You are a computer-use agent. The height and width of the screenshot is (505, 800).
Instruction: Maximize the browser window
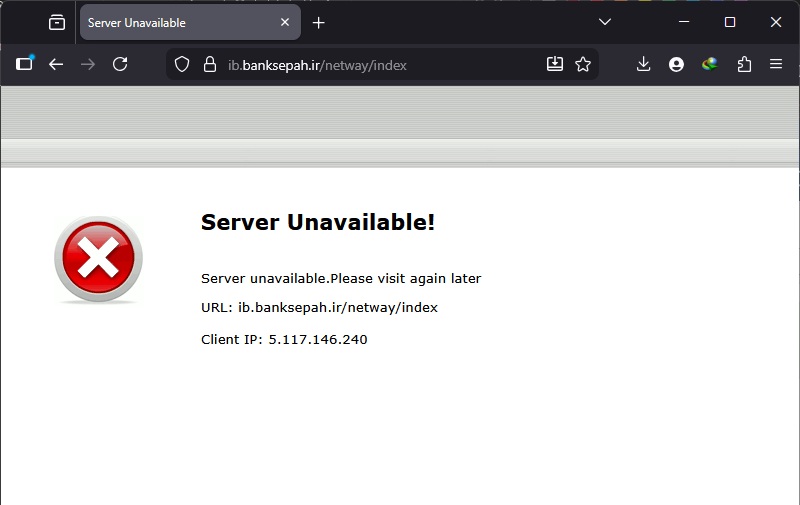coord(730,22)
